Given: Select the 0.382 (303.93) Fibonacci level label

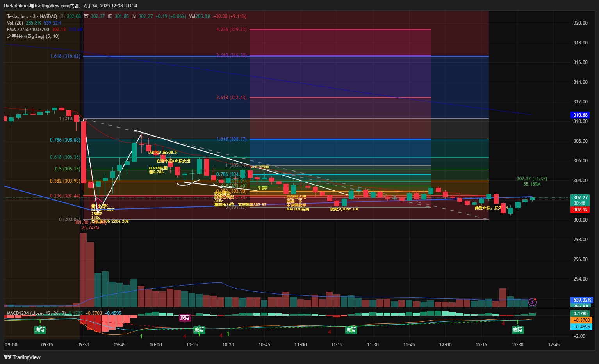Looking at the screenshot, I should pyautogui.click(x=65, y=181).
